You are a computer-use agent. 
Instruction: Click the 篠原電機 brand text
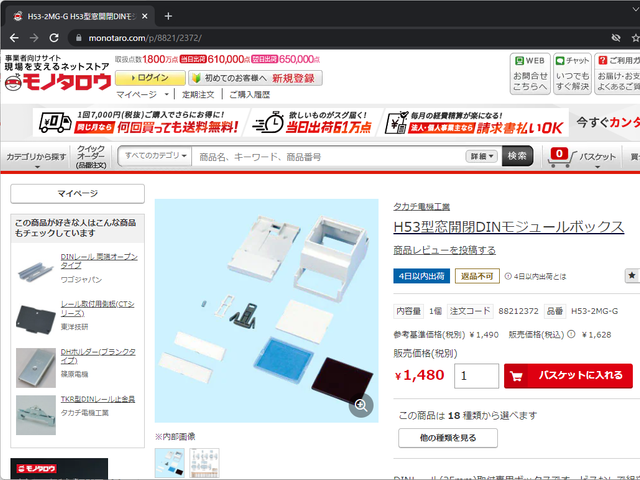click(x=74, y=374)
